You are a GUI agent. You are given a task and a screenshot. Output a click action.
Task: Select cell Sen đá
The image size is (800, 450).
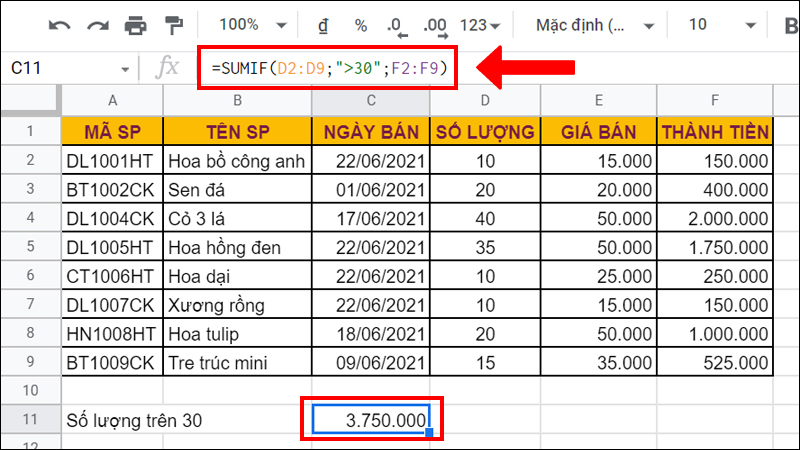pyautogui.click(x=237, y=189)
